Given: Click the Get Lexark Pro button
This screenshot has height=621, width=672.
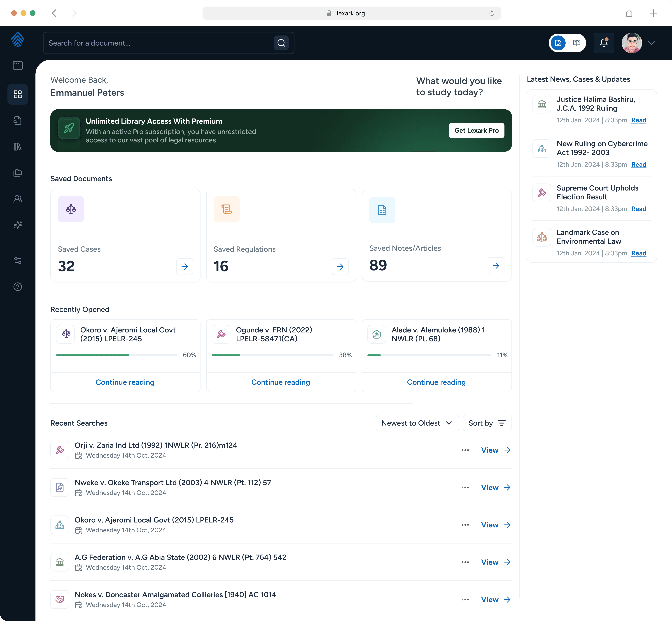Looking at the screenshot, I should click(476, 130).
